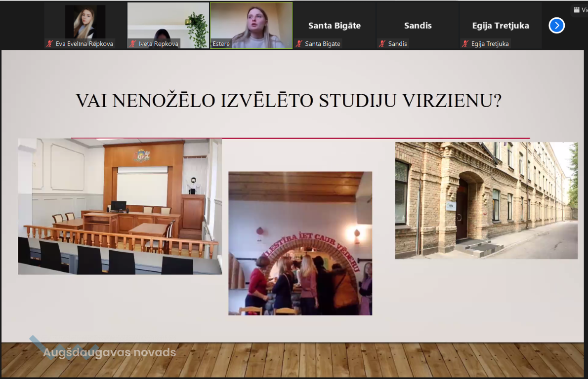This screenshot has height=379, width=588.
Task: Click Egija Tretjuka's muted microphone icon
Action: (465, 44)
